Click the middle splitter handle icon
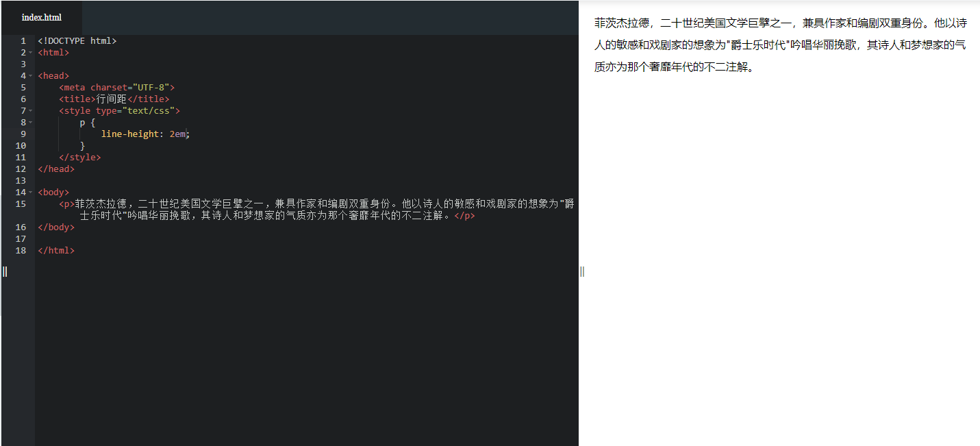The height and width of the screenshot is (446, 980). point(581,271)
